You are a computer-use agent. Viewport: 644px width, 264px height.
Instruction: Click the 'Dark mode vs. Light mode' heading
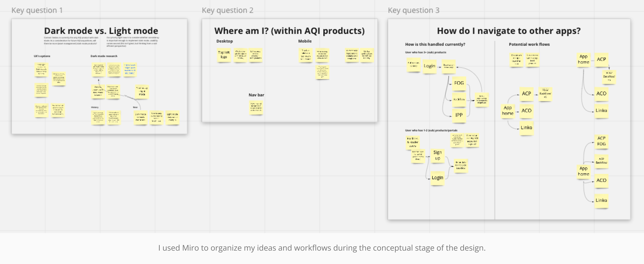click(101, 31)
